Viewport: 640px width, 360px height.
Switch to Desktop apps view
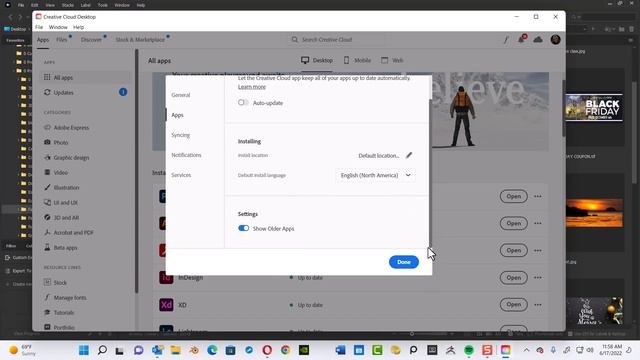point(317,60)
